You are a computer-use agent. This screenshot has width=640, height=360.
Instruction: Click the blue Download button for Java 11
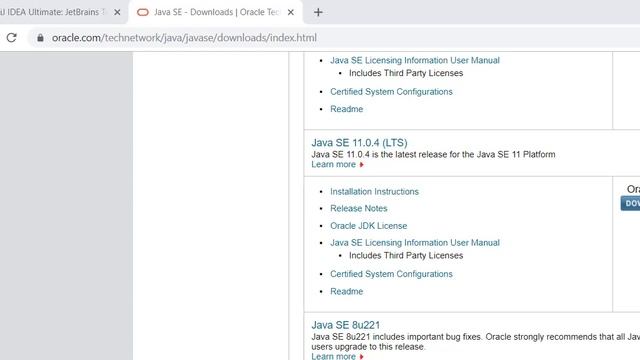click(x=630, y=203)
